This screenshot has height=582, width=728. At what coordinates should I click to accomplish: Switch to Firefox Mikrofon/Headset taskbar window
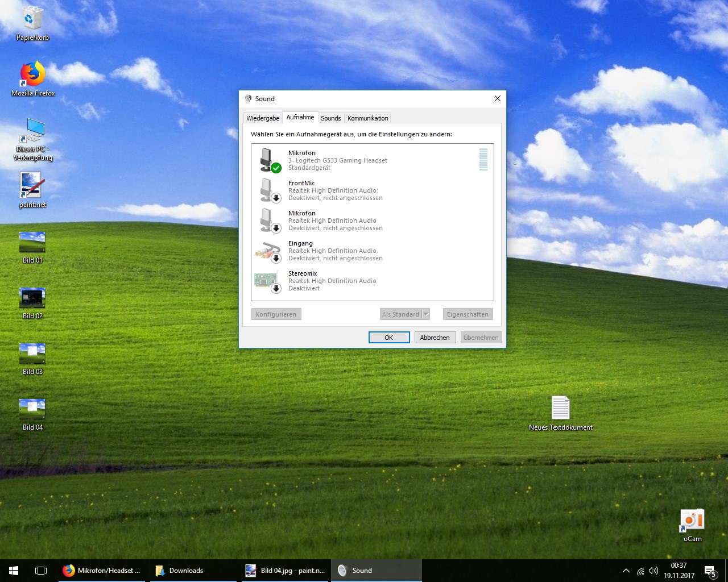coord(102,571)
